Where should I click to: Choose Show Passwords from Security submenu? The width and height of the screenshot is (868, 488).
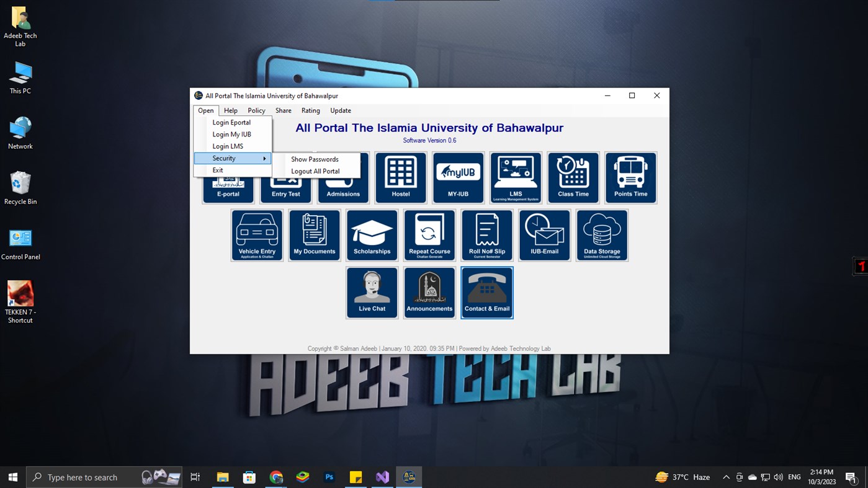[315, 159]
